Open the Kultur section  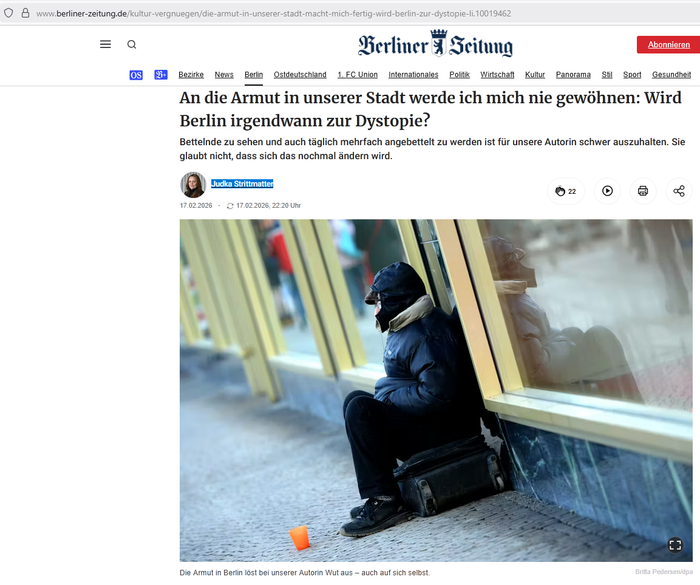535,75
